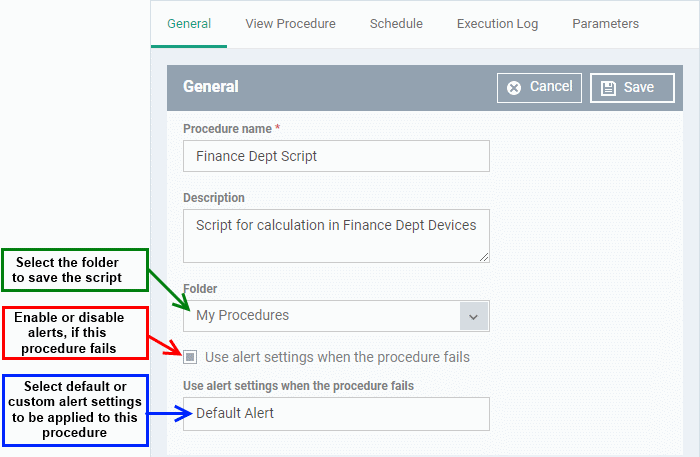Open the Default Alert selection field

[336, 414]
